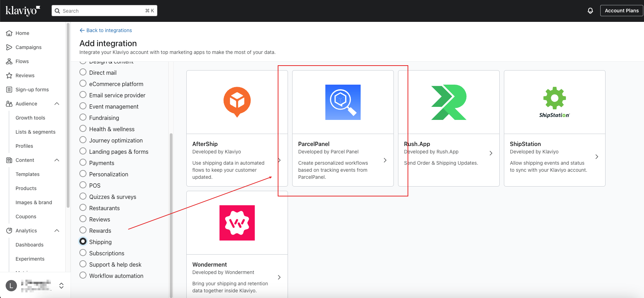This screenshot has height=298, width=644.
Task: Collapse the Analytics section chevron
Action: pos(57,231)
